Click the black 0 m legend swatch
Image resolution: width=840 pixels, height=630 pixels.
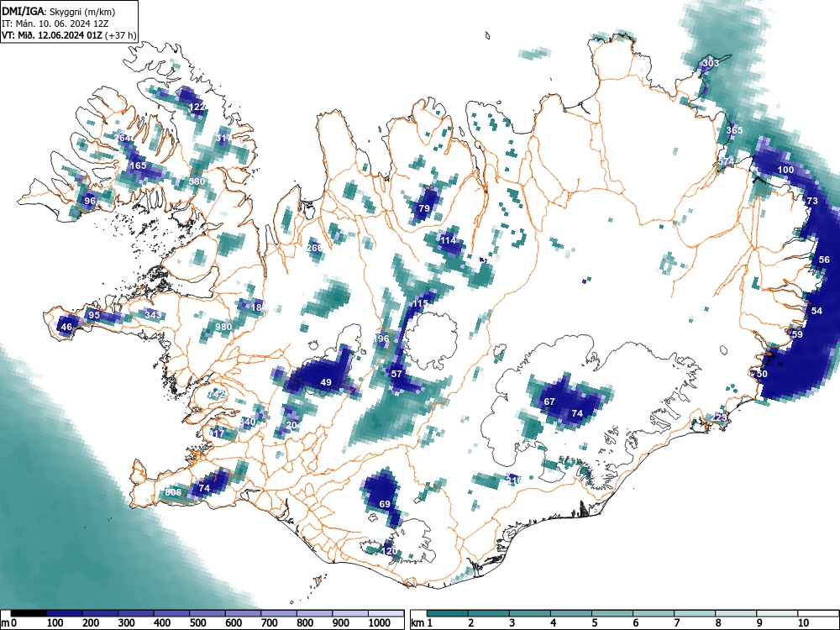[x=29, y=612]
